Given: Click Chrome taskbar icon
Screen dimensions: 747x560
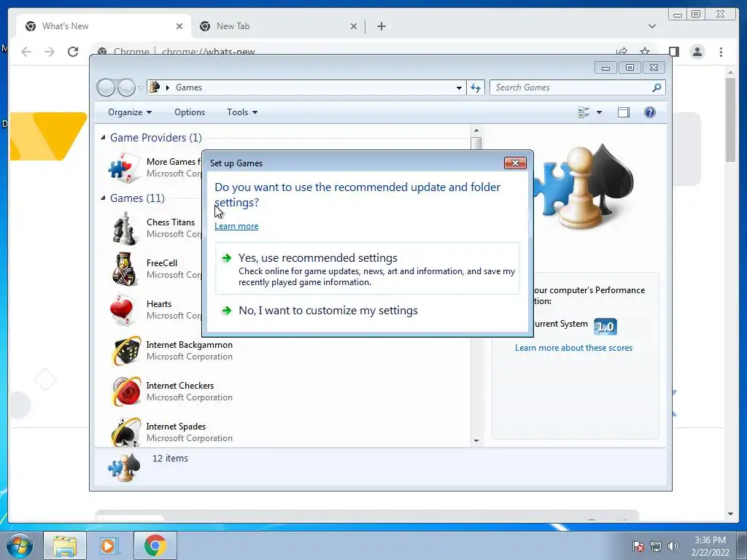Looking at the screenshot, I should [x=155, y=545].
